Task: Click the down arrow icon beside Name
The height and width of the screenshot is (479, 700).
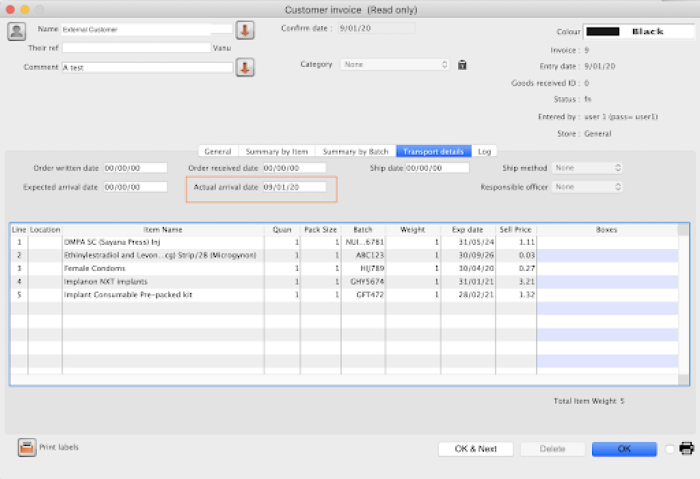Action: [x=245, y=30]
